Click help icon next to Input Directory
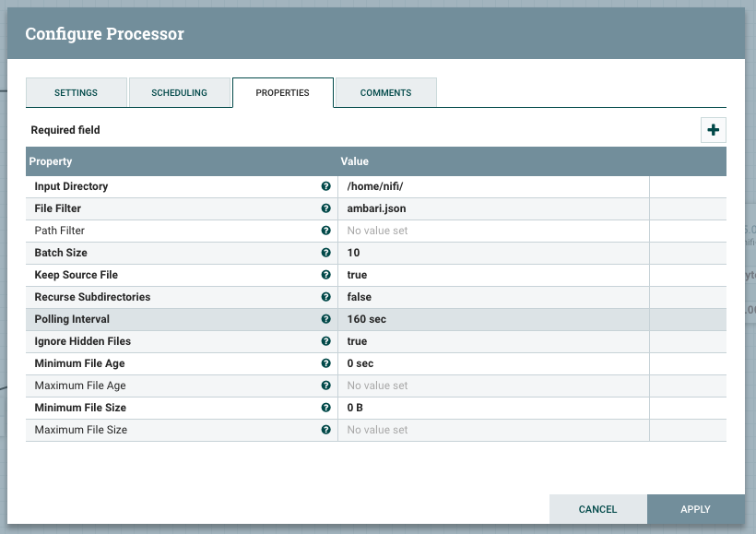Viewport: 756px width, 534px height. click(325, 186)
